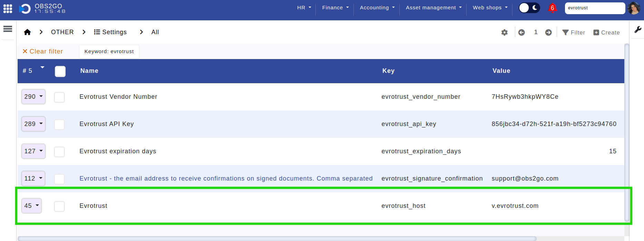Click the evrotrust_expiration_days key cell
The width and height of the screenshot is (644, 241).
point(421,151)
